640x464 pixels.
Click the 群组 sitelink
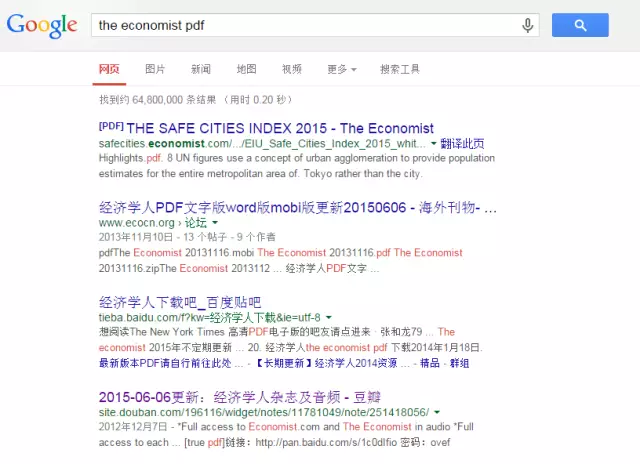(x=459, y=363)
